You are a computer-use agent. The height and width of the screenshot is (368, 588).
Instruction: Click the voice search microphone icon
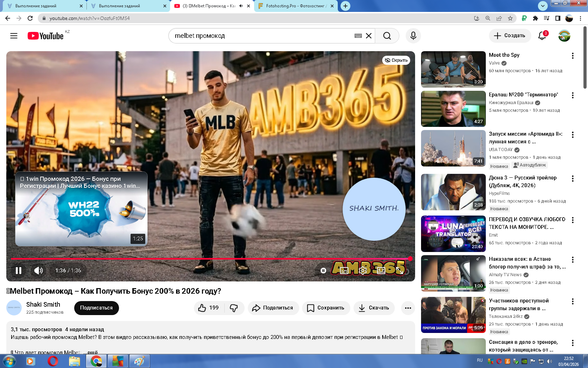coord(413,36)
